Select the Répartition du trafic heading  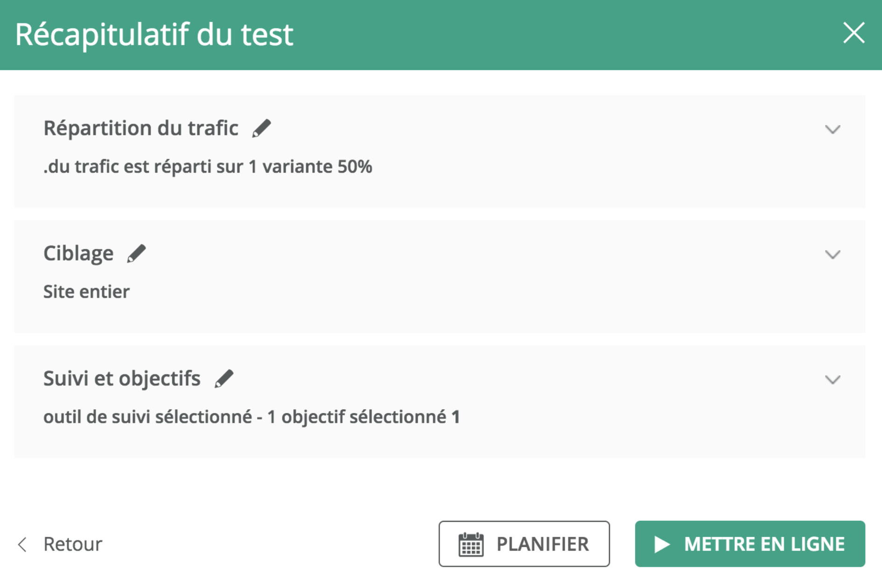pyautogui.click(x=141, y=128)
